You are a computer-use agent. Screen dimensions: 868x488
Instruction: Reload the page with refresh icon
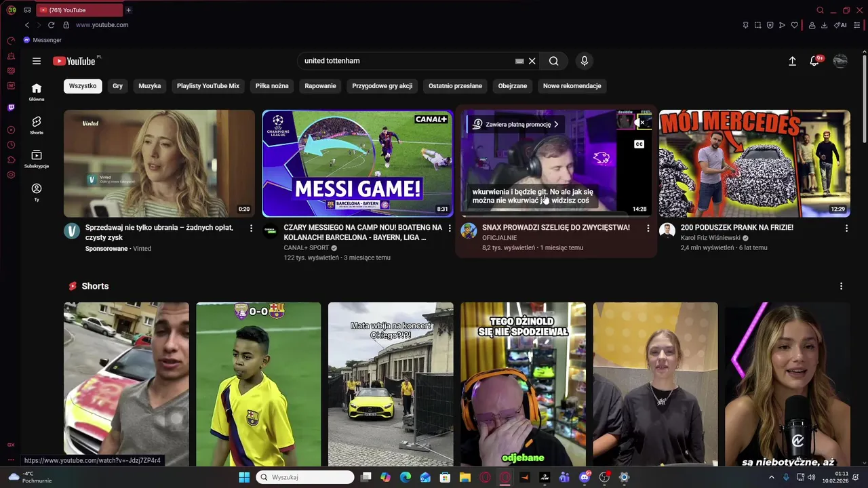pyautogui.click(x=51, y=25)
